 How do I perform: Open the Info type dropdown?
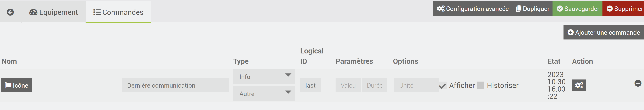click(264, 77)
